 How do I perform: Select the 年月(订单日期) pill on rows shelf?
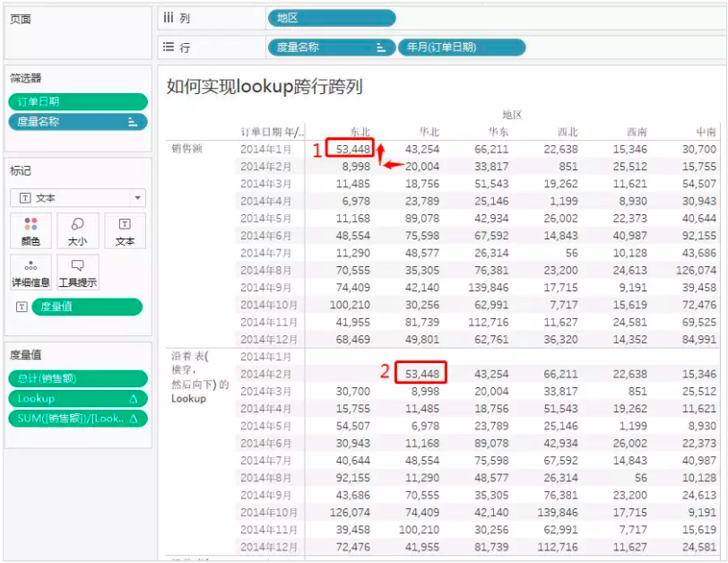click(x=462, y=48)
